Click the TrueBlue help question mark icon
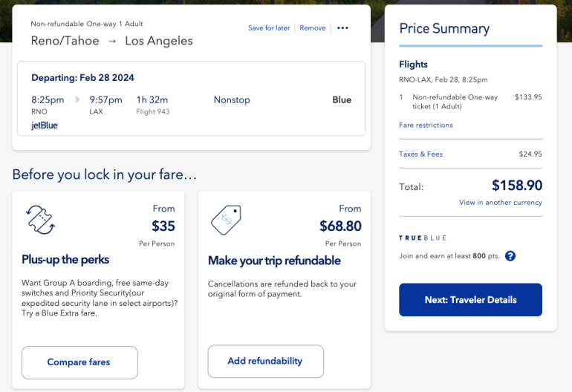572x392 pixels. point(510,256)
